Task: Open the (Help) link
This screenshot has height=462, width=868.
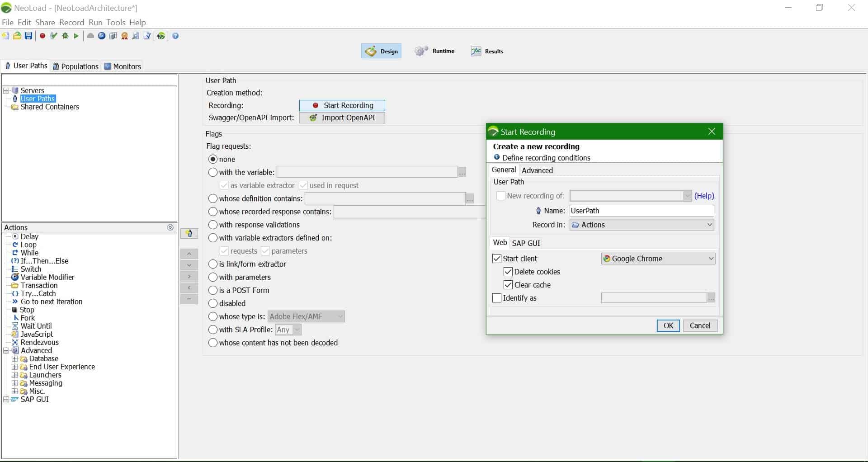Action: click(x=704, y=196)
